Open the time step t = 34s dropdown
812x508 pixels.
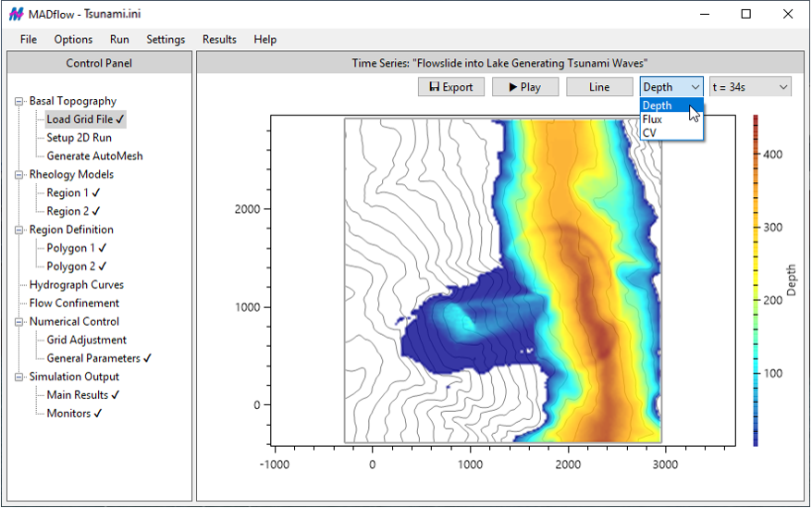tap(749, 87)
